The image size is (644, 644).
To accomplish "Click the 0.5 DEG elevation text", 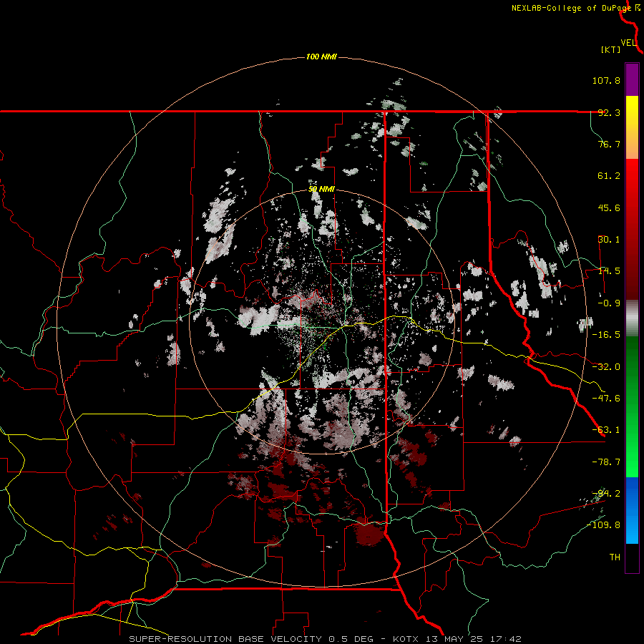I will tap(351, 639).
